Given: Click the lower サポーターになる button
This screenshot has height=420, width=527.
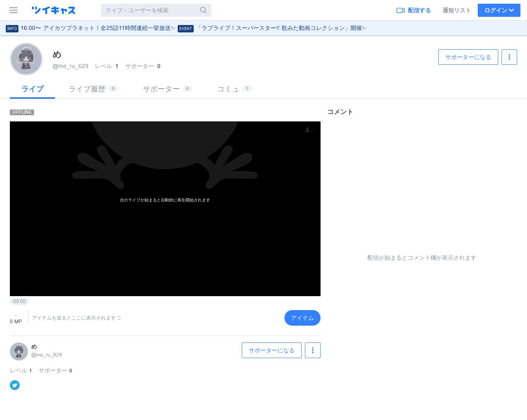Looking at the screenshot, I should click(272, 350).
